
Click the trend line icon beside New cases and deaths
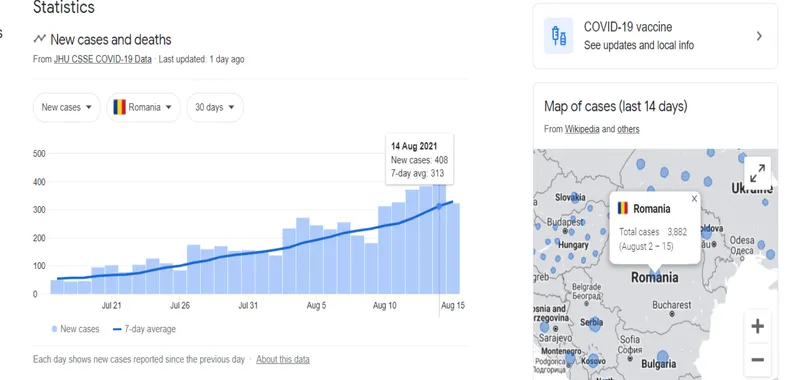click(x=40, y=39)
